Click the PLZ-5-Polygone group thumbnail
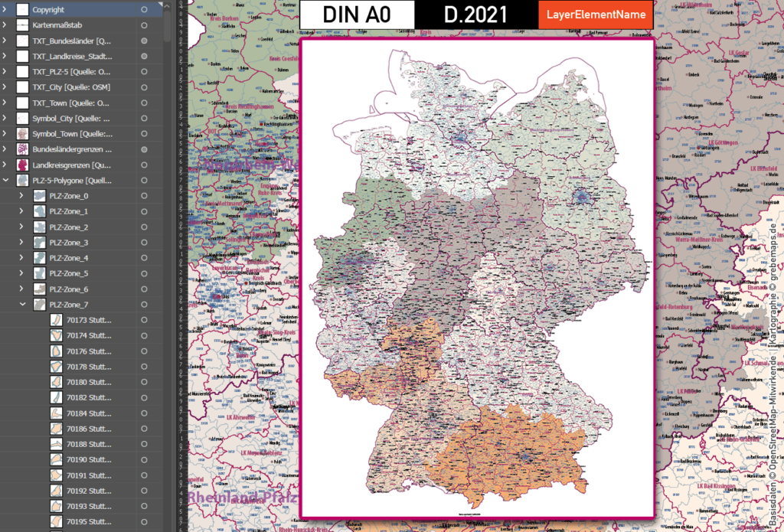 (x=21, y=180)
